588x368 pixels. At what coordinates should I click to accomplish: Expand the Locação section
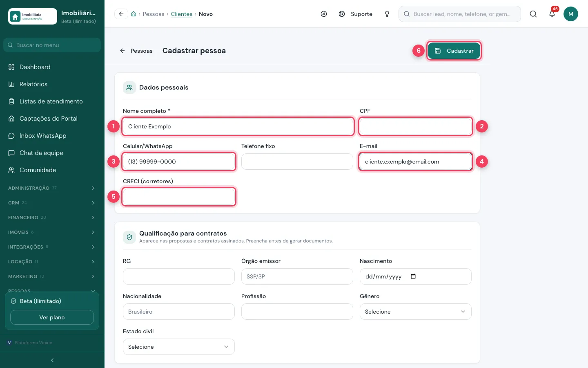(x=52, y=262)
